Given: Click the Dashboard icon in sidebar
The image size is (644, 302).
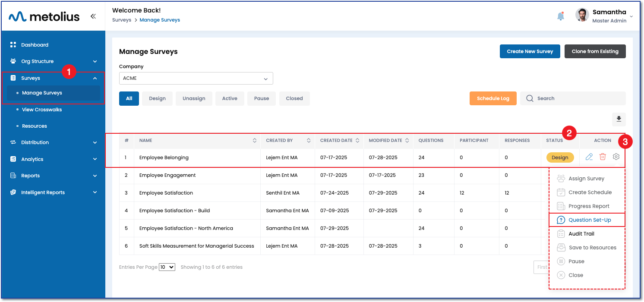Looking at the screenshot, I should coord(13,45).
